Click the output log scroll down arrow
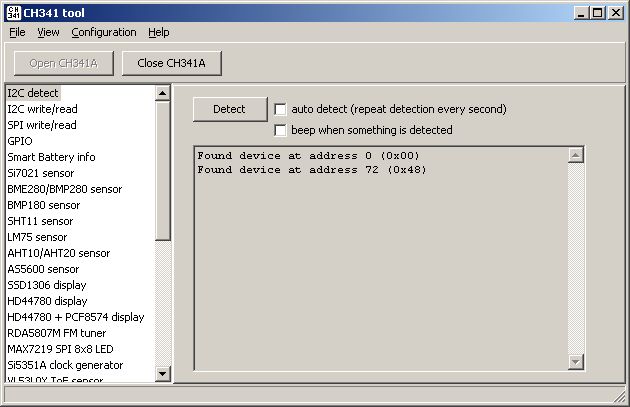This screenshot has width=630, height=407. pos(576,362)
